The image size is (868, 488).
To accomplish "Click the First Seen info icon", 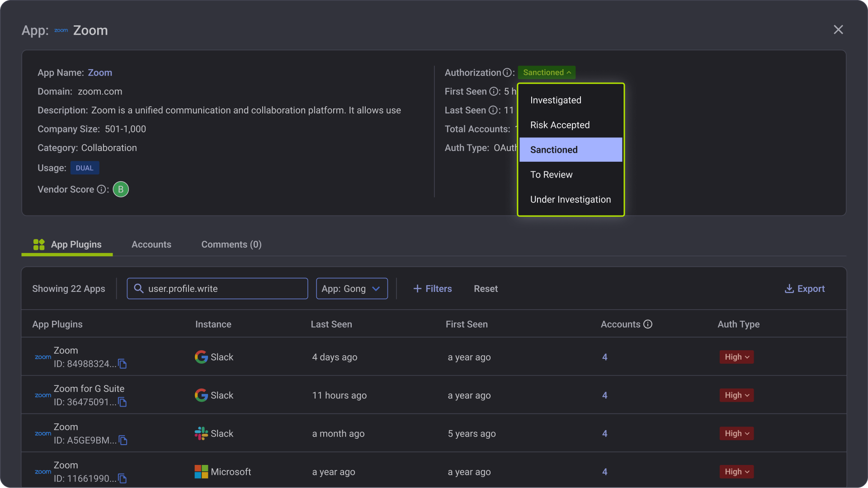I will point(494,92).
